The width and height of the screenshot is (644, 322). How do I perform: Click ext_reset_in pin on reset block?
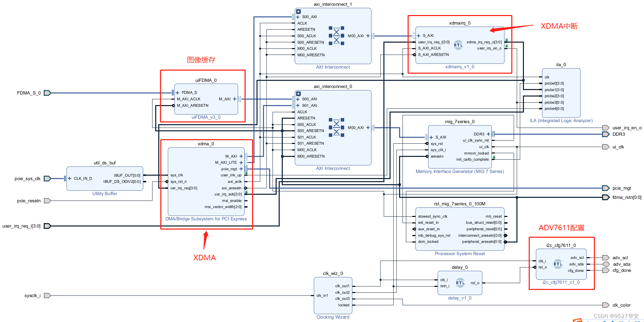(x=428, y=223)
